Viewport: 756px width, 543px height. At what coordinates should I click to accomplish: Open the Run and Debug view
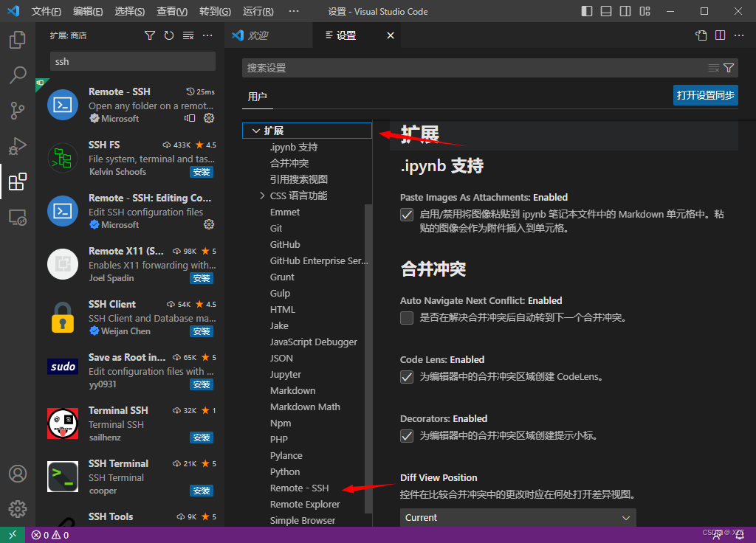coord(18,146)
